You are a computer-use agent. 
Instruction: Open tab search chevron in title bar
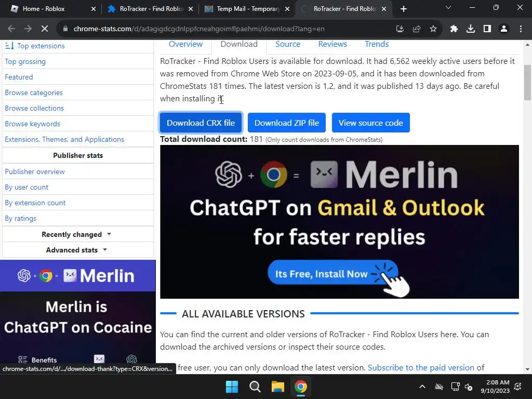click(448, 7)
